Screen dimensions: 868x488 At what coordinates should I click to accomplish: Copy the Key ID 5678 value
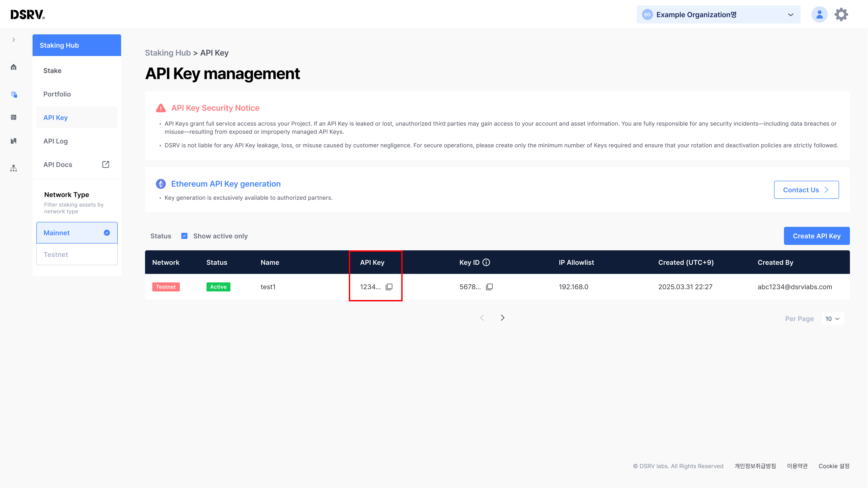tap(489, 287)
